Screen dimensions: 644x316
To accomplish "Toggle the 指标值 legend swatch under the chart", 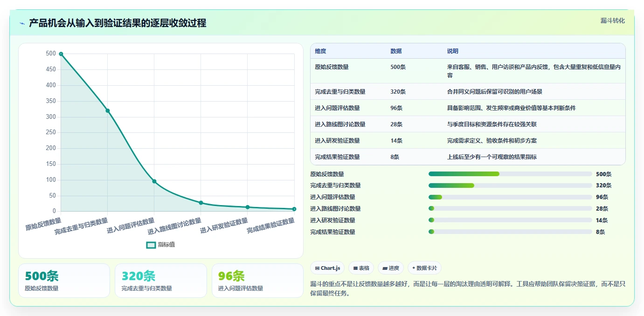I will coord(151,245).
